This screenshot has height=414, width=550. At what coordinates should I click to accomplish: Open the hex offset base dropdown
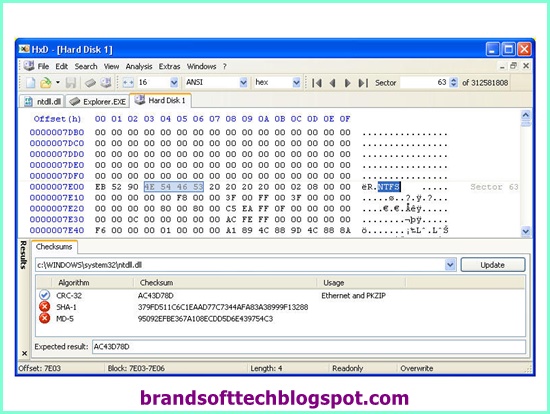coord(296,82)
